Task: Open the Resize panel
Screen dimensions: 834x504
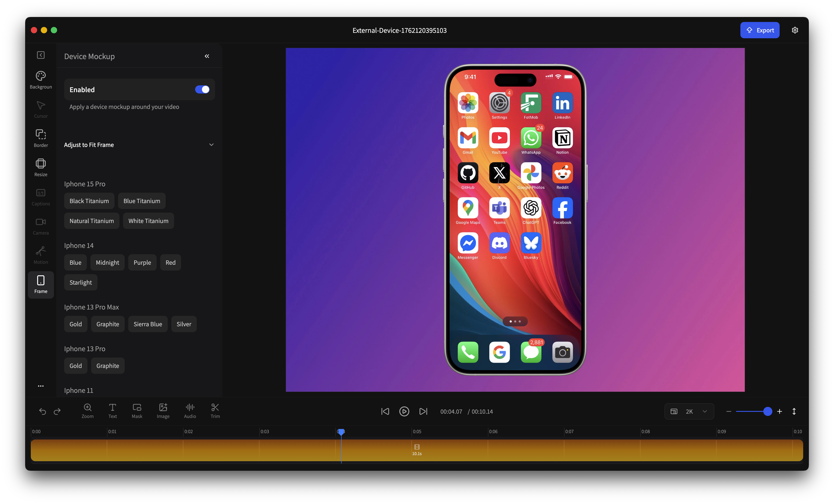Action: [41, 167]
